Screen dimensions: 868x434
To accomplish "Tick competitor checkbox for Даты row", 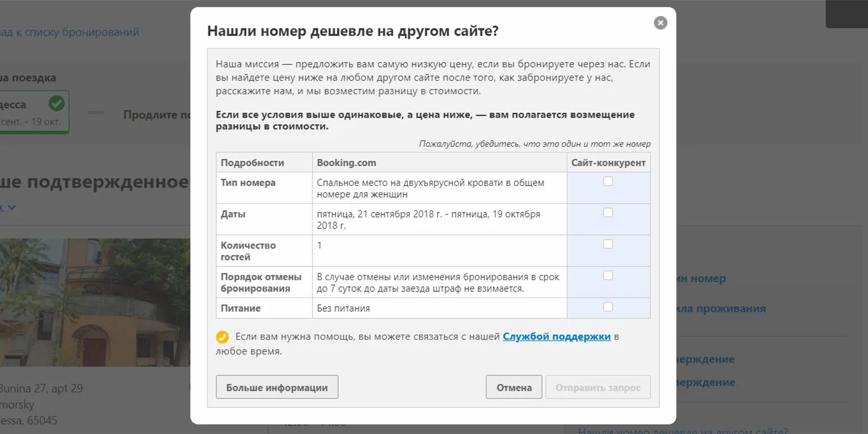I will pos(608,213).
